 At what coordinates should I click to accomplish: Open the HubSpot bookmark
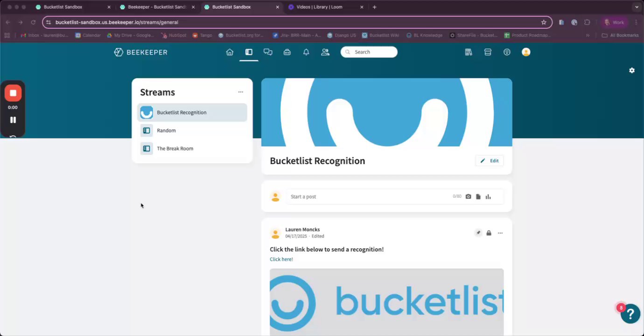174,35
